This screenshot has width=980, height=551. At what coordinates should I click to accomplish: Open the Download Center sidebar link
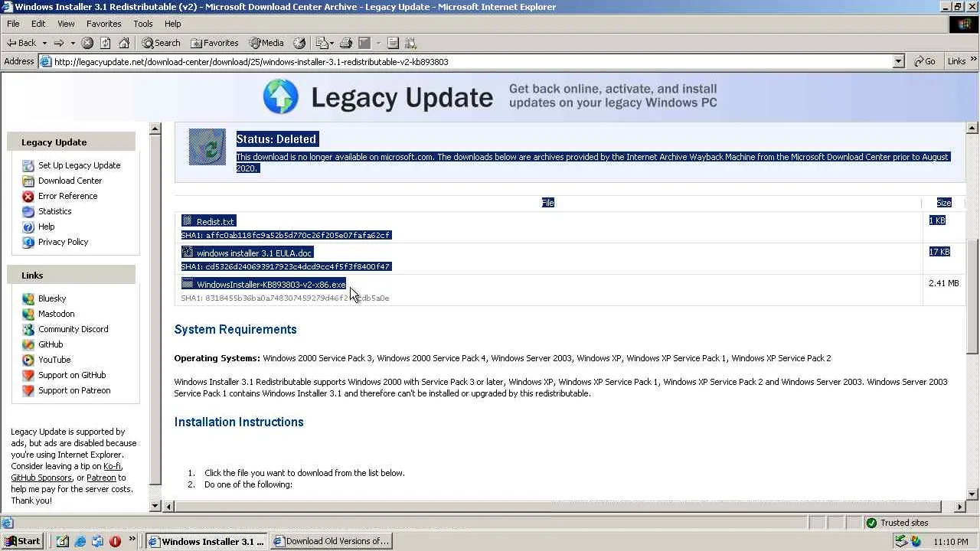[x=70, y=181]
